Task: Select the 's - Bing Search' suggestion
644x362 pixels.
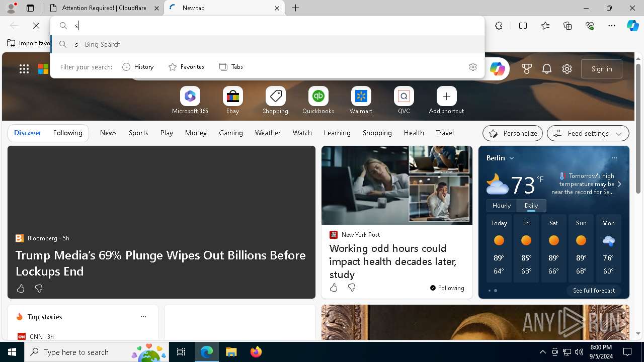Action: [x=268, y=44]
